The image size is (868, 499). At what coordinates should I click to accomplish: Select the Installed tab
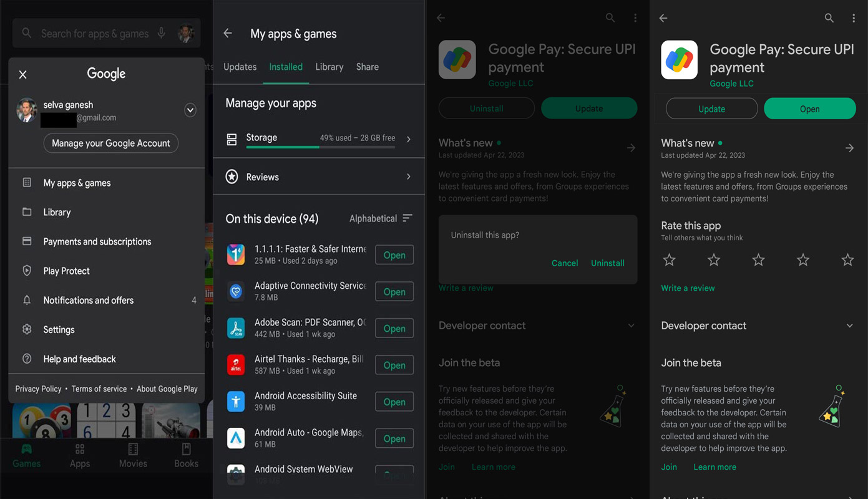click(286, 67)
